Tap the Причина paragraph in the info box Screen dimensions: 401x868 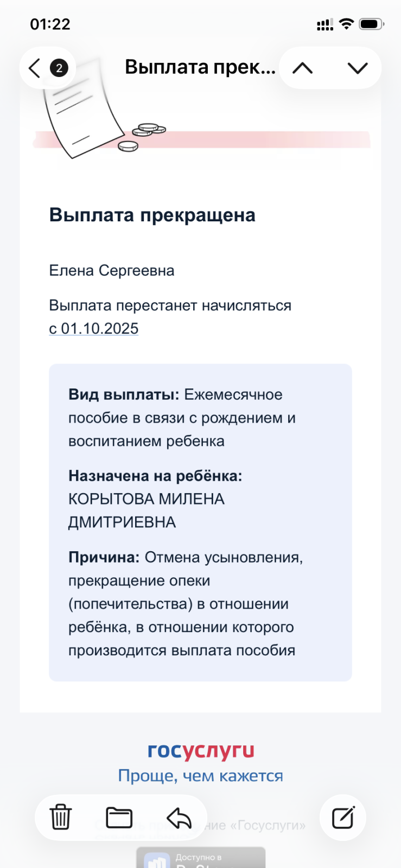pos(186,604)
